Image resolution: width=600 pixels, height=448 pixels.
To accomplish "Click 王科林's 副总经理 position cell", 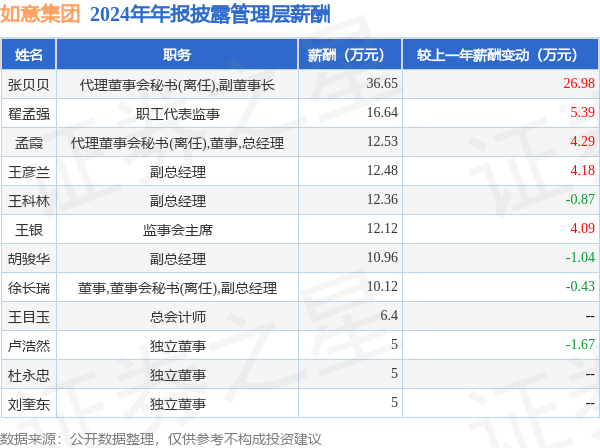I will (177, 201).
